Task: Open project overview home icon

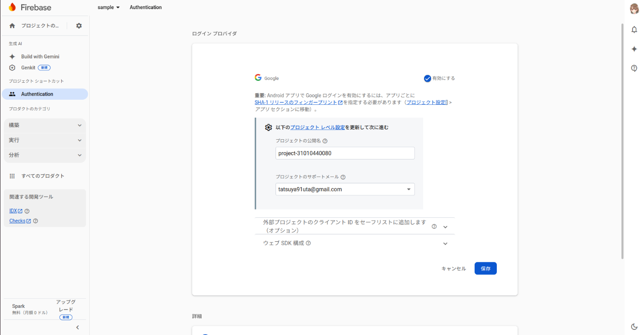Action: [12, 26]
